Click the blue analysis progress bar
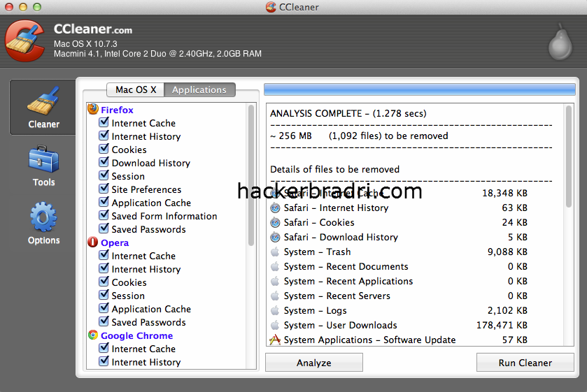 point(419,89)
